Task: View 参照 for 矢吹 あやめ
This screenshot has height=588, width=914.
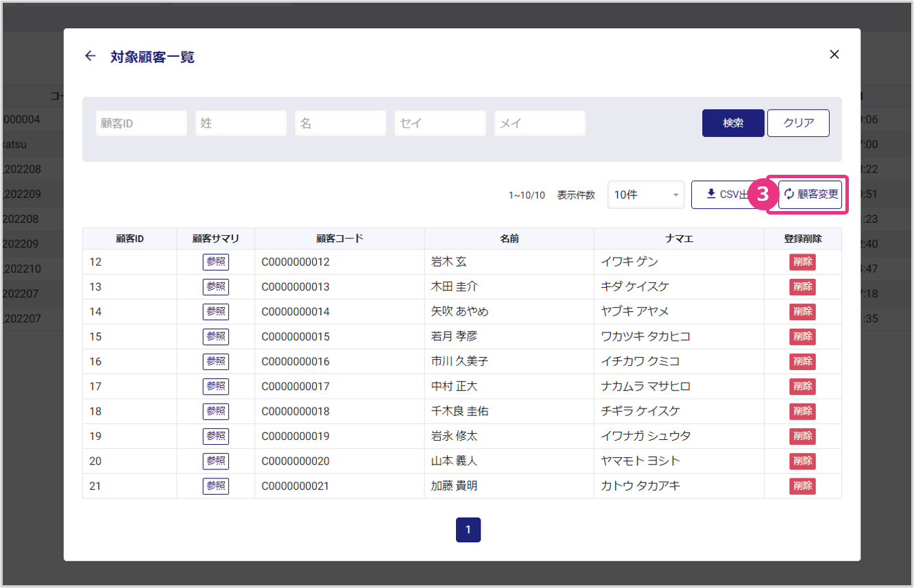Action: 215,312
